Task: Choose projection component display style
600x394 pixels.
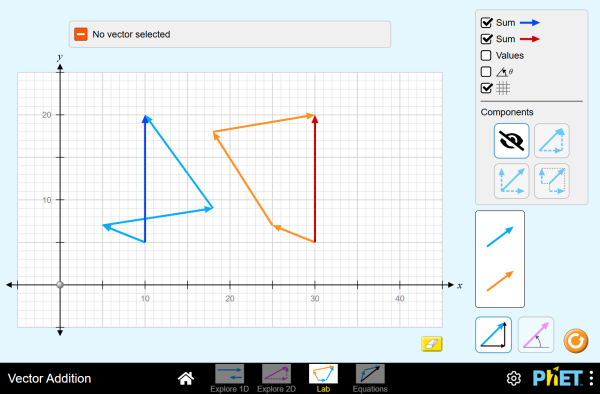Action: [x=552, y=181]
